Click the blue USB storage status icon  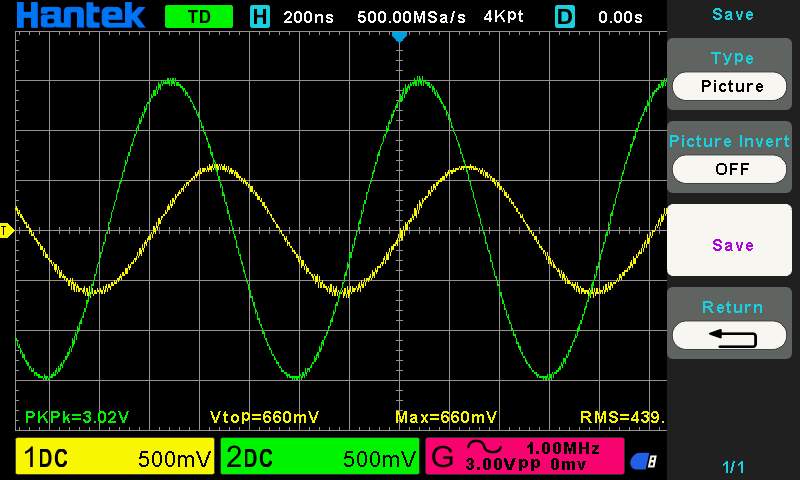point(644,461)
